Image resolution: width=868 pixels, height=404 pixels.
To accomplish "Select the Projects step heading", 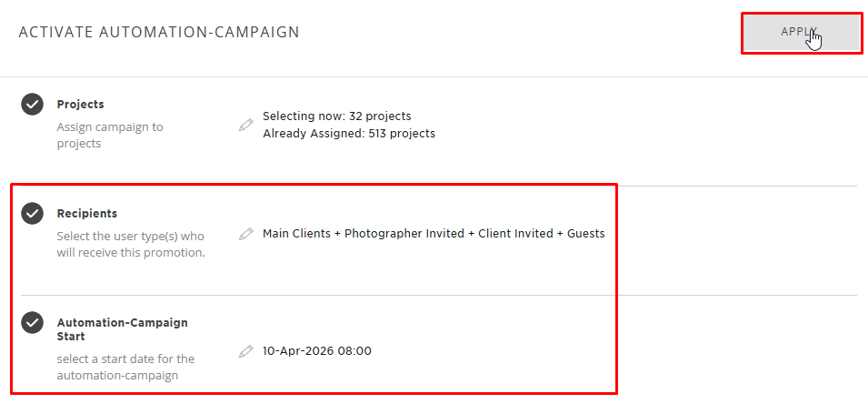I will 80,105.
